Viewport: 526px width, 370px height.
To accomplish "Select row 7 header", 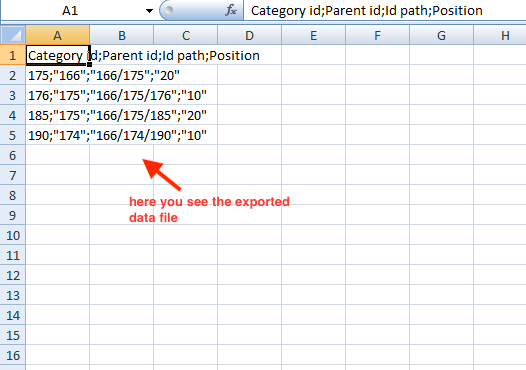I will (13, 175).
